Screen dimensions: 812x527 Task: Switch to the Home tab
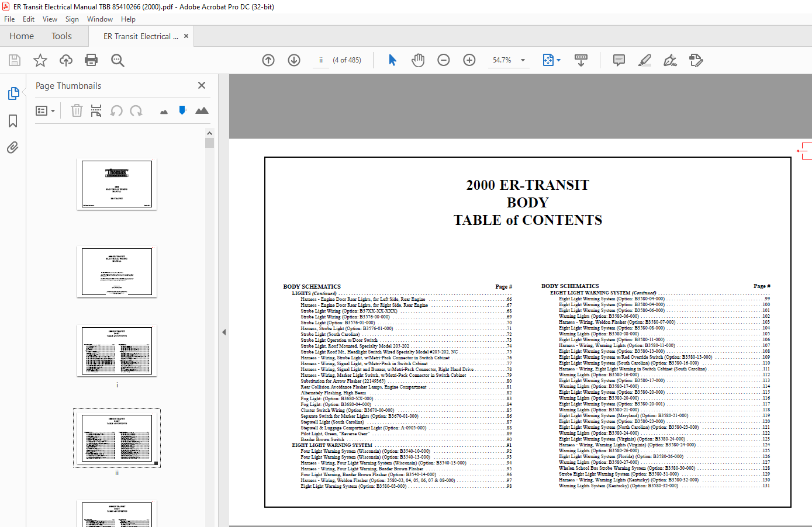(22, 36)
